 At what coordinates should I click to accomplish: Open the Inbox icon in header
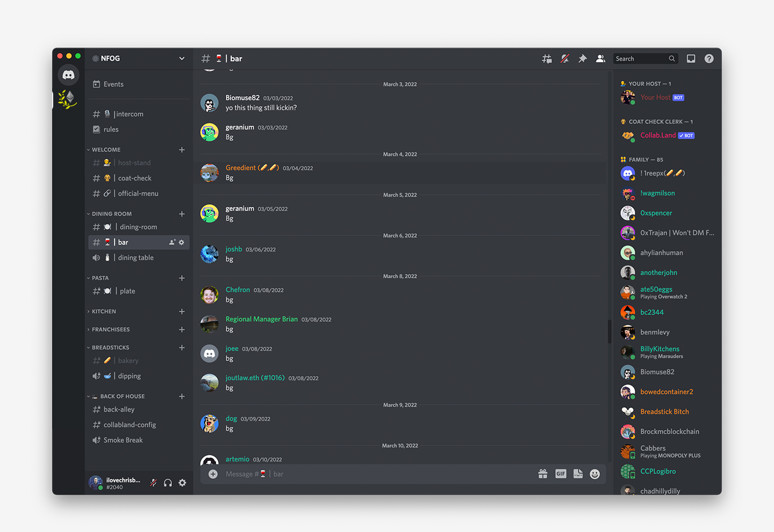[691, 59]
